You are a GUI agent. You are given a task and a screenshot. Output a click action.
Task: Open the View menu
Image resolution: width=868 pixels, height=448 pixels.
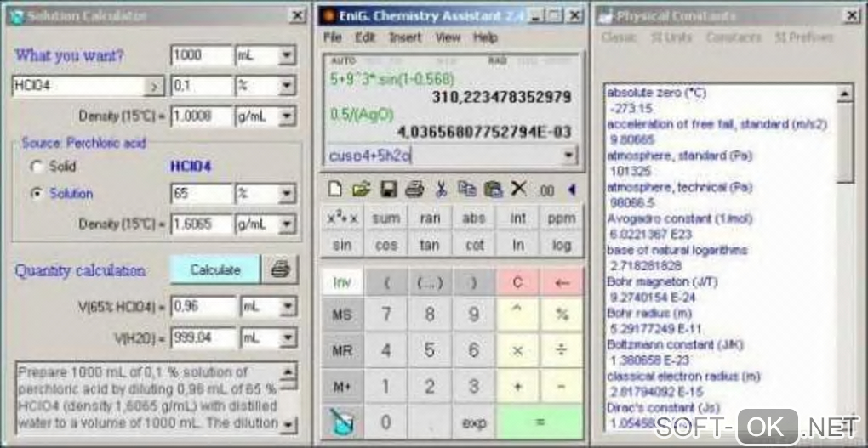[x=448, y=37]
